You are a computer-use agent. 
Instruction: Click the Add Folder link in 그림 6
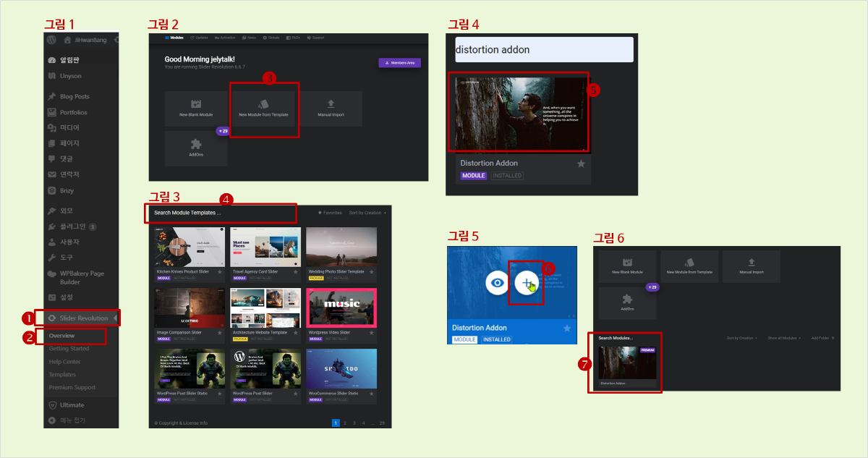(823, 338)
